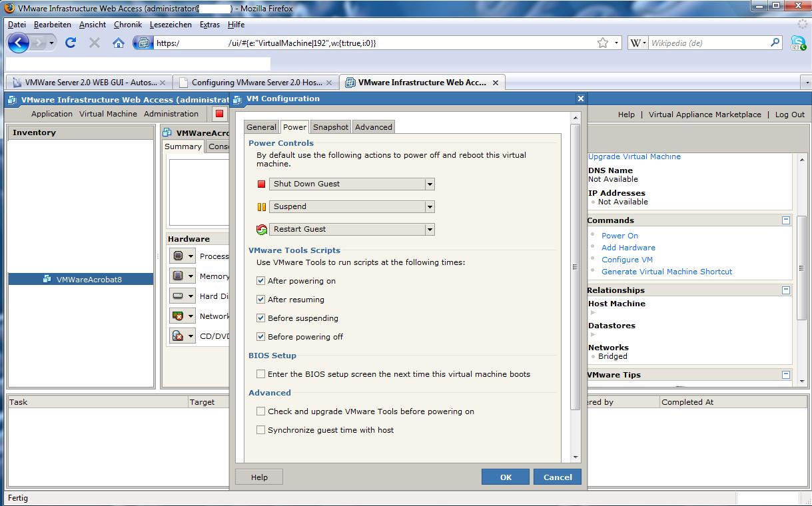Toggle the 'After powering on' checkbox
This screenshot has width=812, height=506.
point(261,281)
